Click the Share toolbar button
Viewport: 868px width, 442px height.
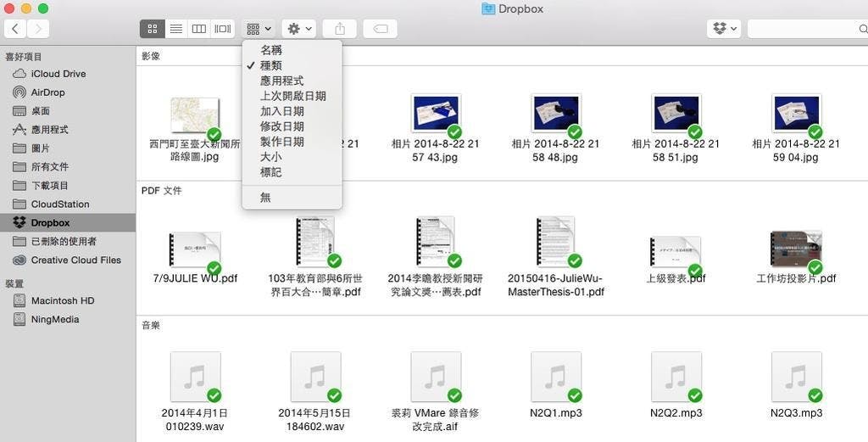340,29
